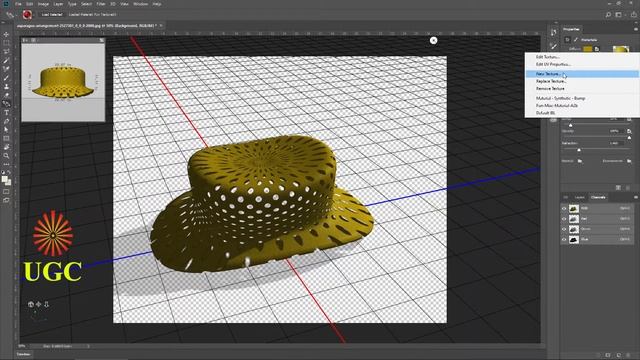Open the 3D menu
The height and width of the screenshot is (360, 640).
click(113, 4)
